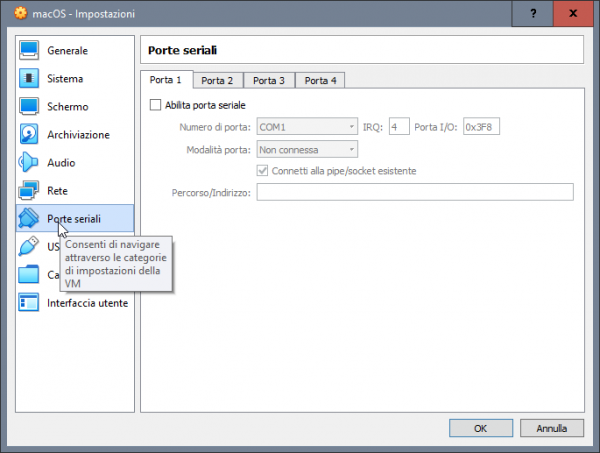Cancel with the Annulla button

point(552,428)
